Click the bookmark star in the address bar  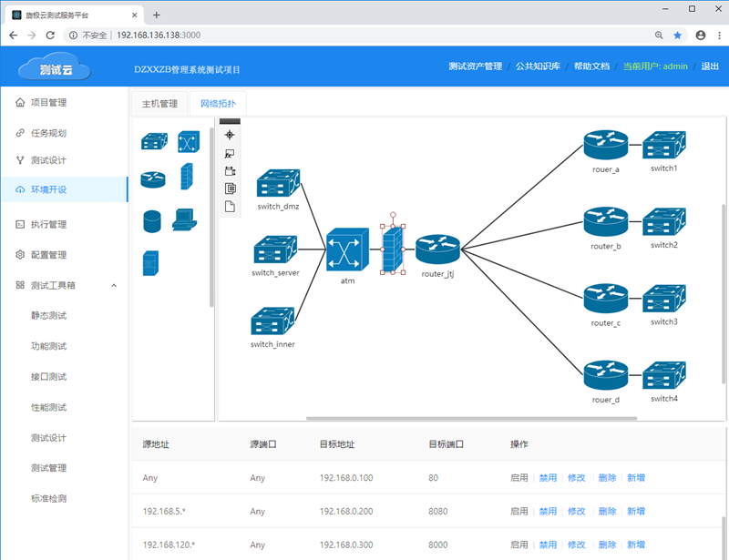point(677,35)
